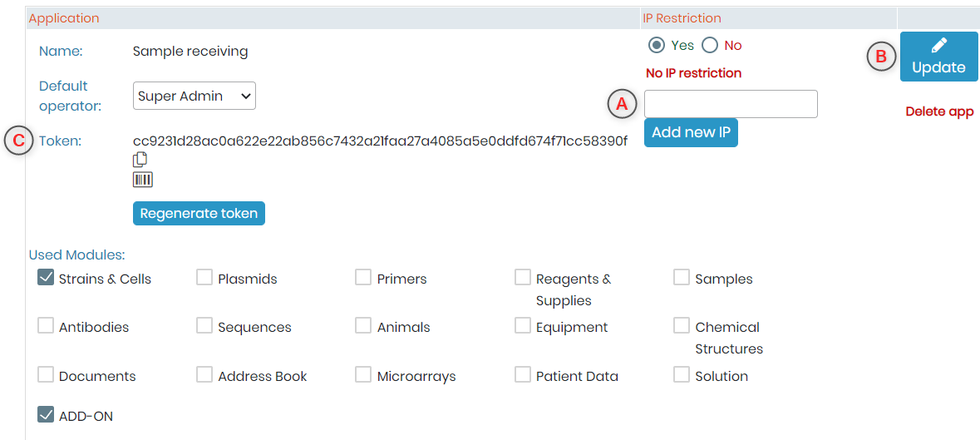This screenshot has height=440, width=980.
Task: Open the Default operator dropdown
Action: [195, 96]
